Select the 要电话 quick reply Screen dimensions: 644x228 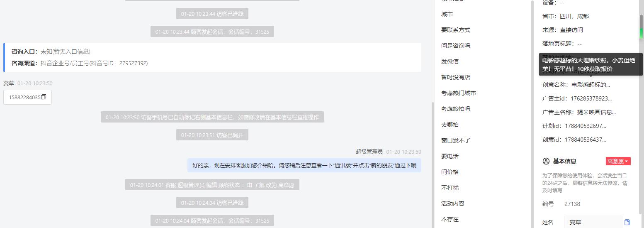click(x=450, y=156)
